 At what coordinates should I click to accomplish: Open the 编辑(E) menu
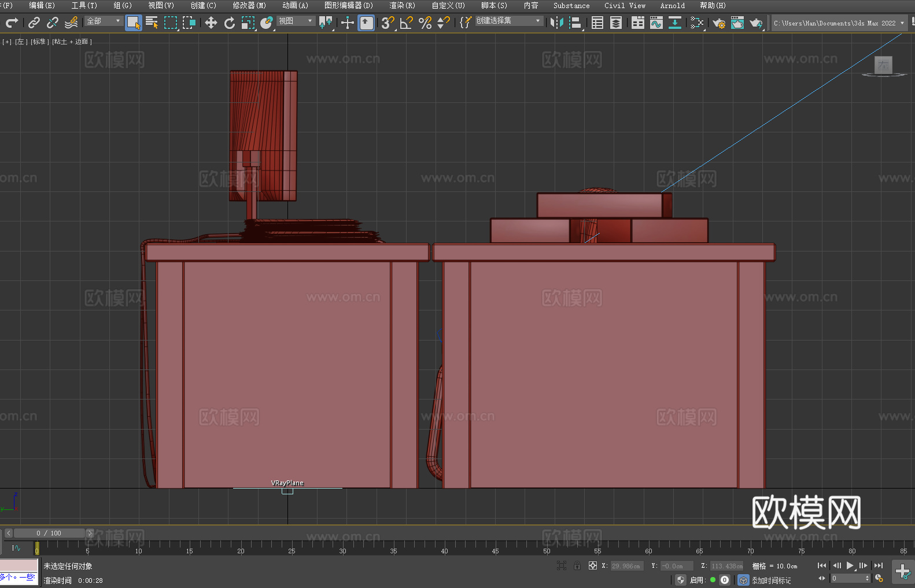pyautogui.click(x=42, y=5)
